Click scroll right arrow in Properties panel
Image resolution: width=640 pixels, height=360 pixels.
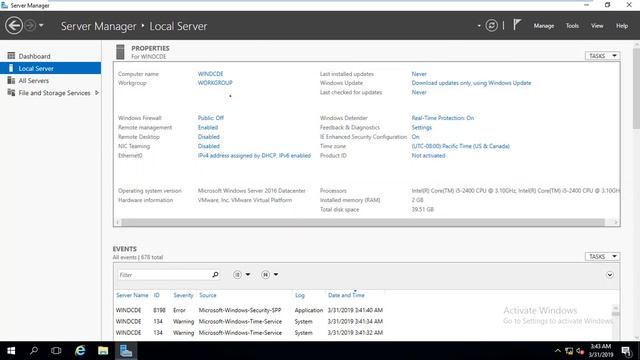(616, 222)
